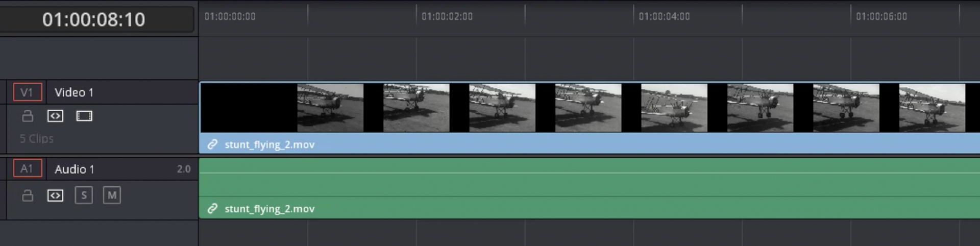Click the link icon on the video clip

point(212,144)
